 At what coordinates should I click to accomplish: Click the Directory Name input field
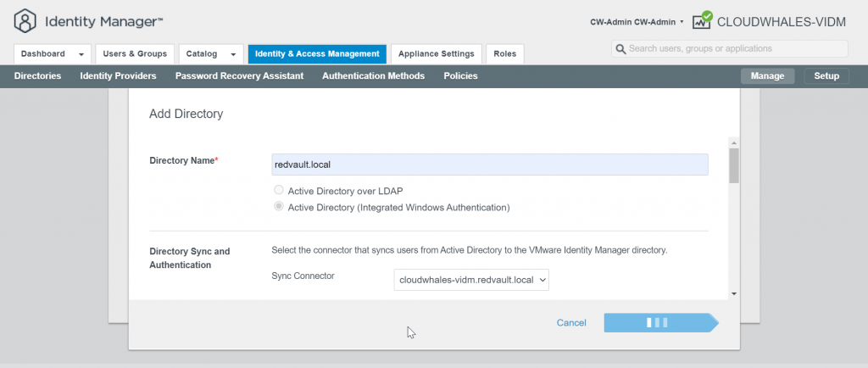pyautogui.click(x=490, y=164)
